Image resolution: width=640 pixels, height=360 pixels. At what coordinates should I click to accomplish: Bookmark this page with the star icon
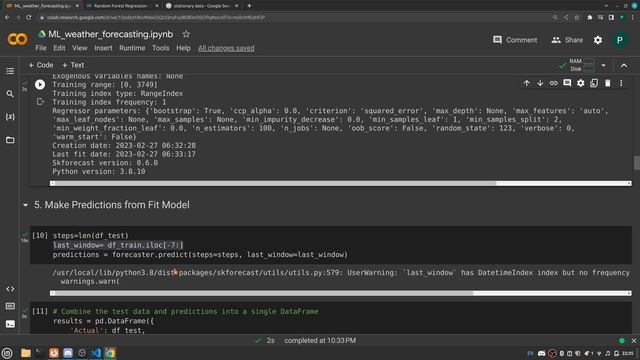click(576, 18)
